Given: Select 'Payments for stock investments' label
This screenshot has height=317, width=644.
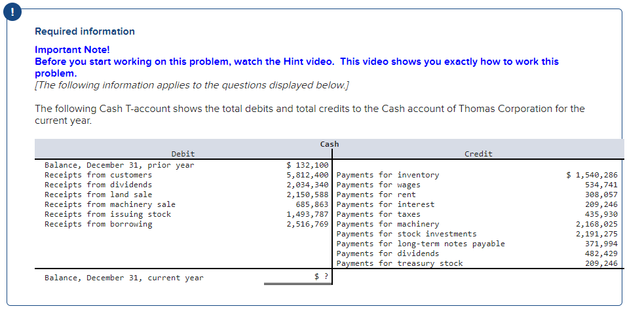Looking at the screenshot, I should point(407,234).
